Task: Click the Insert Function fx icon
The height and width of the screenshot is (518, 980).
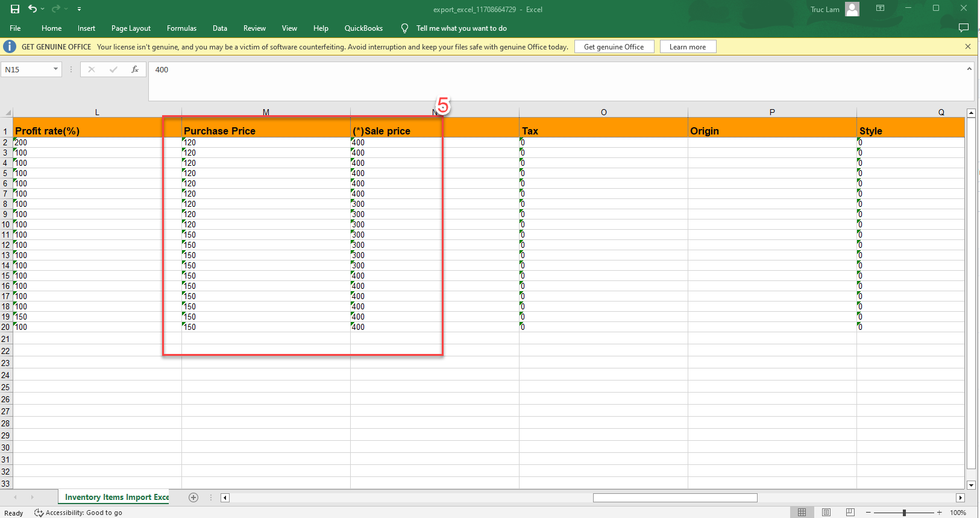Action: pos(135,69)
